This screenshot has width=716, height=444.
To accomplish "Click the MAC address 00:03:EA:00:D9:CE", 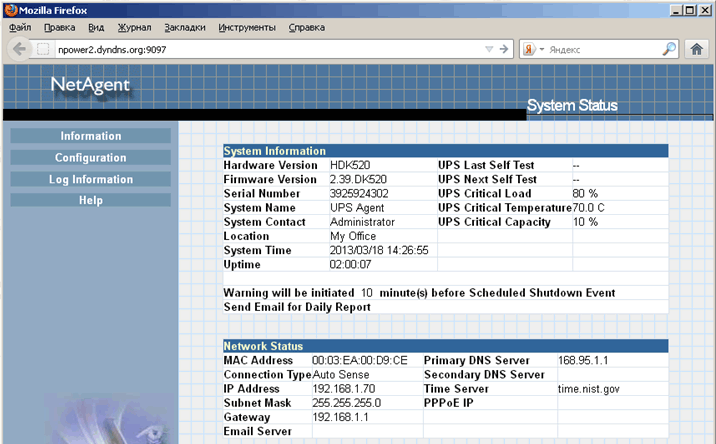I will pos(360,360).
